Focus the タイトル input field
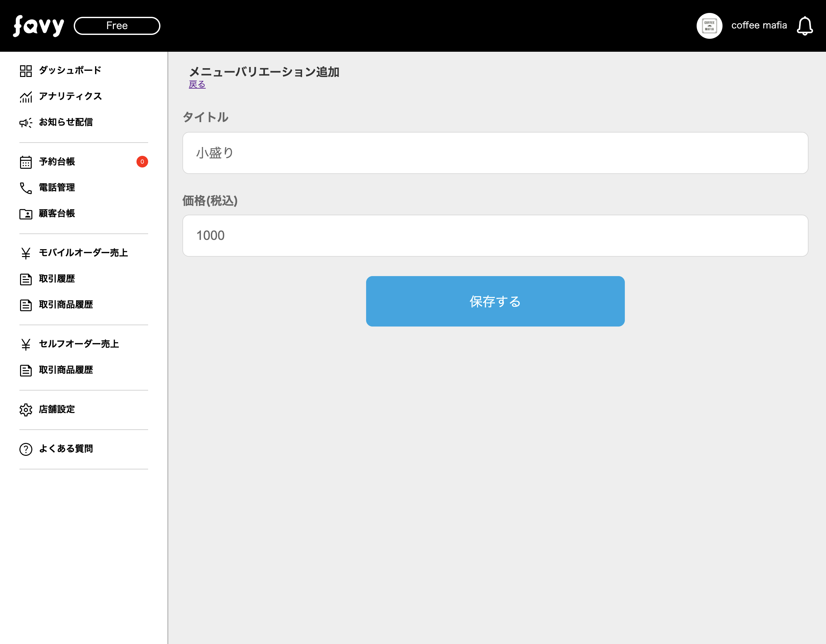Image resolution: width=826 pixels, height=644 pixels. pos(495,153)
